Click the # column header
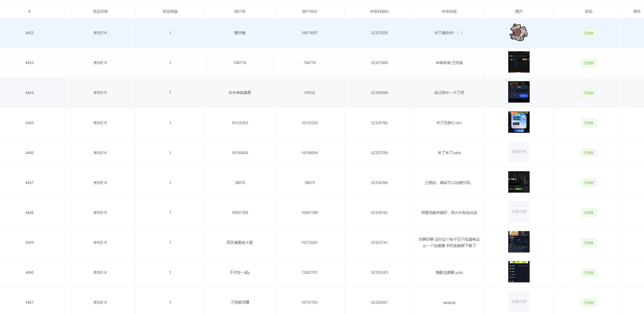This screenshot has height=314, width=644. (x=29, y=11)
